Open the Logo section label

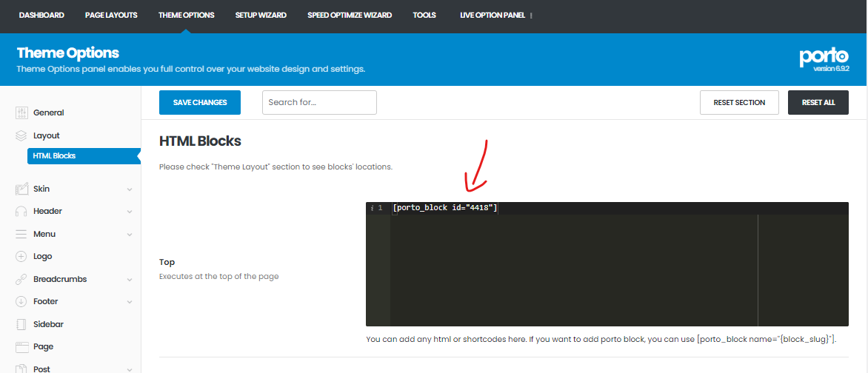(x=43, y=257)
